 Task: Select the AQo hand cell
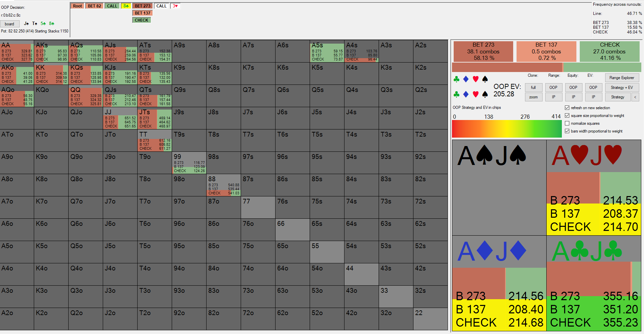pos(17,96)
